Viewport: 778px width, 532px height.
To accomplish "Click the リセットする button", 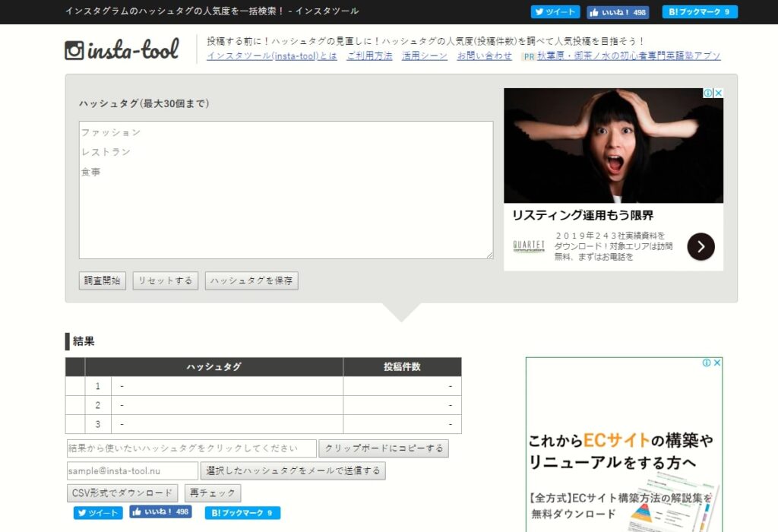I will tap(165, 280).
